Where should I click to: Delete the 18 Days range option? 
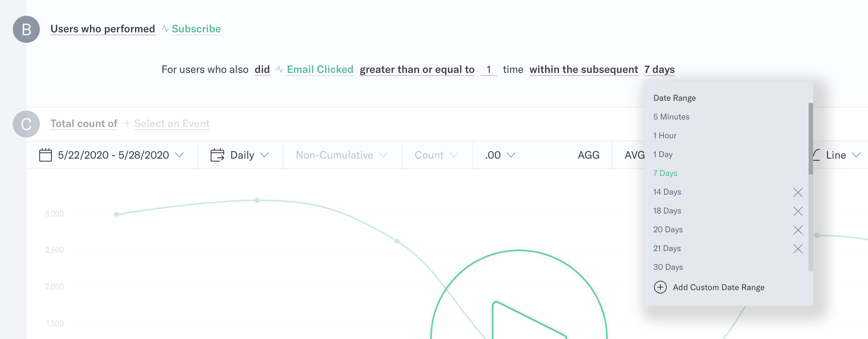click(798, 211)
